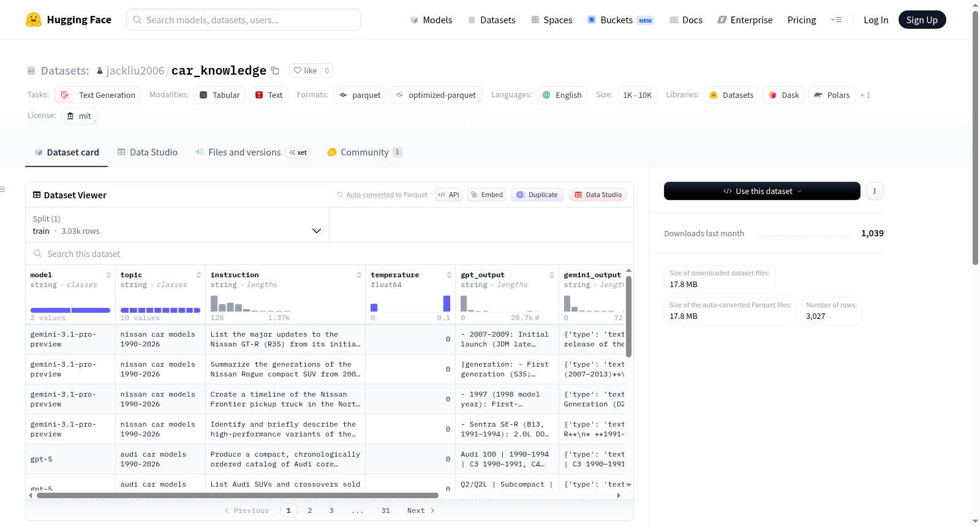Switch to the Community tab
The image size is (980, 527).
click(364, 152)
